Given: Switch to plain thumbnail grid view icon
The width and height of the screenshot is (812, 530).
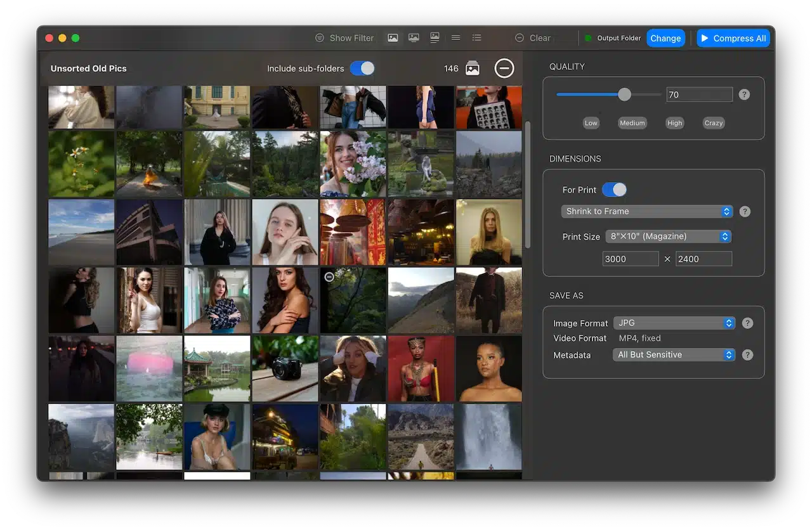Looking at the screenshot, I should 393,38.
